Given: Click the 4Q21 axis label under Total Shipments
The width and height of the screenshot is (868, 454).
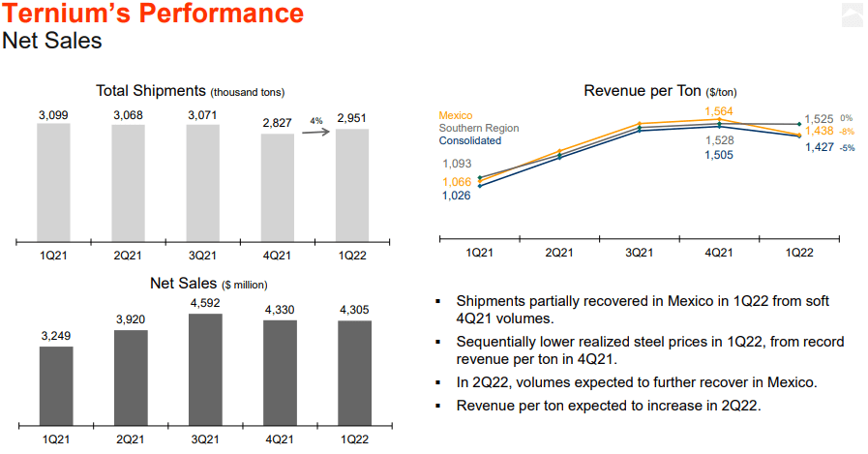Looking at the screenshot, I should (277, 256).
